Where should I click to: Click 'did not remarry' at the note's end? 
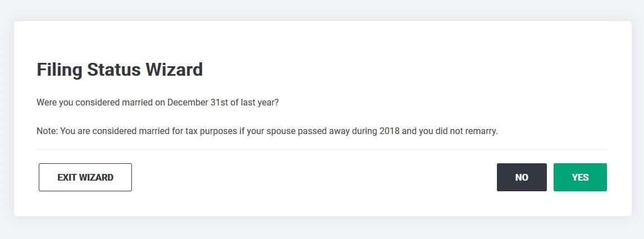point(473,131)
